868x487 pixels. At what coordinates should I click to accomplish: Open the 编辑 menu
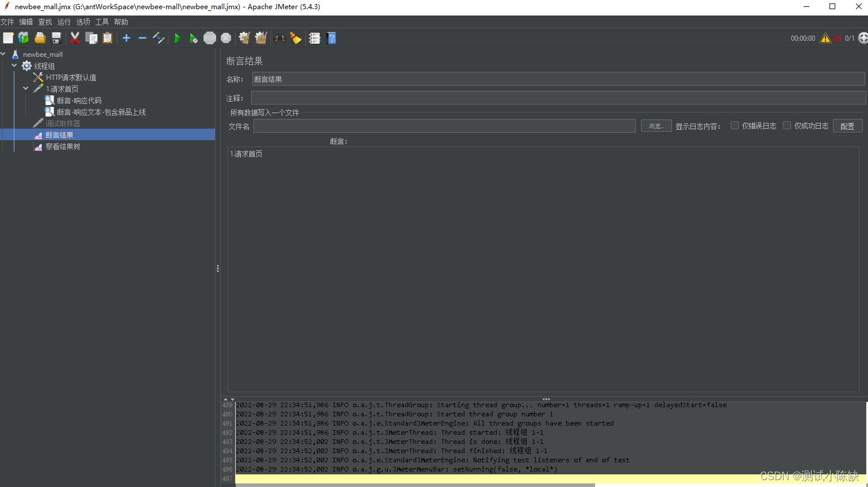click(x=26, y=22)
